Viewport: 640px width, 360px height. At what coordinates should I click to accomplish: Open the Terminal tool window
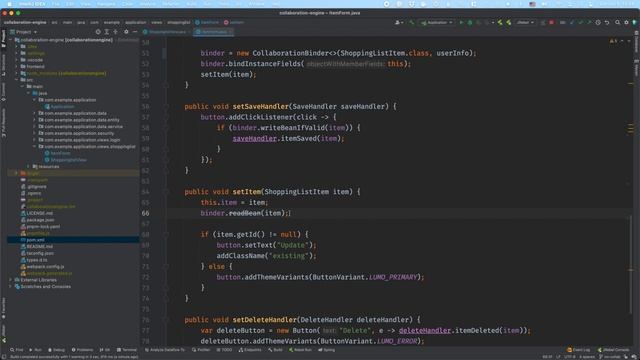127,350
